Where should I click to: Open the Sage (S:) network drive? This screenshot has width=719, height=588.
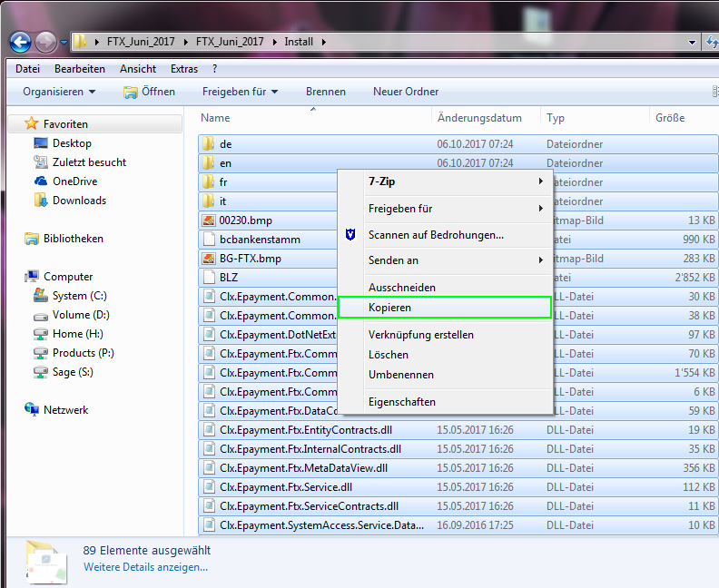tap(73, 372)
